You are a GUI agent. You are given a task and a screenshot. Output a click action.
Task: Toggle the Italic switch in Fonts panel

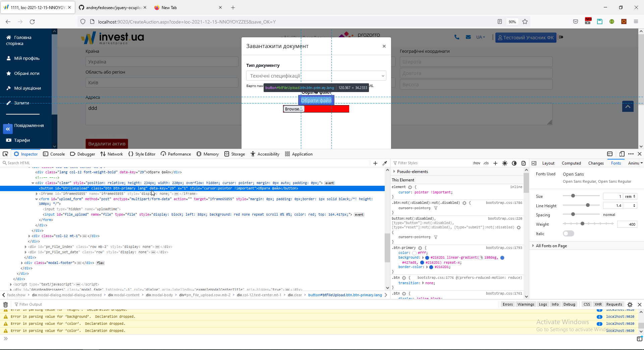point(569,233)
